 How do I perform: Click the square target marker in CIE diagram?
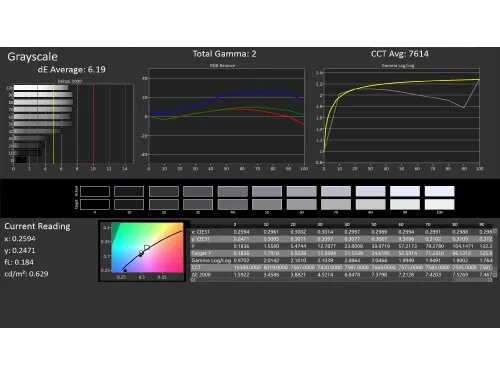click(x=147, y=248)
